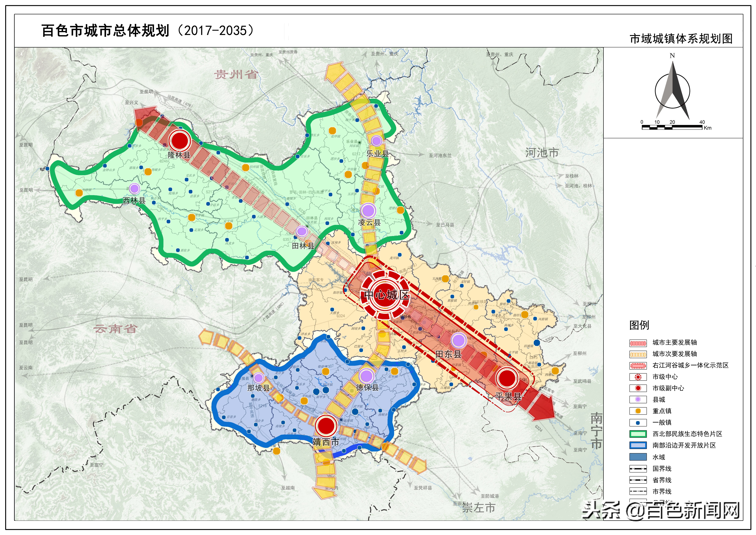Select the legend symbol for 城市次要发展轴
Viewport: 756px width, 535px height.
pyautogui.click(x=638, y=354)
